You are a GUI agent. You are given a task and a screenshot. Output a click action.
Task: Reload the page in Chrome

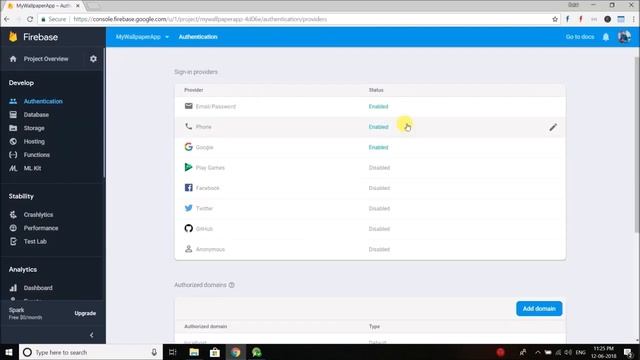(x=30, y=19)
